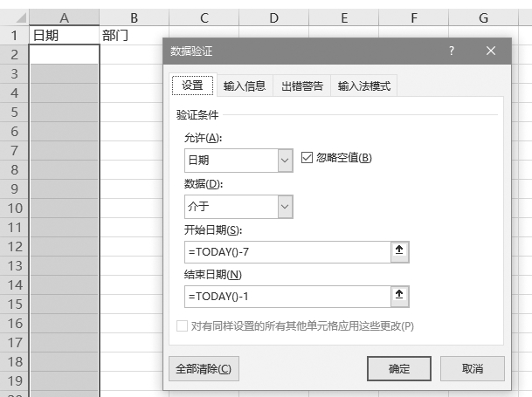Viewport: 532px width, 397px height.
Task: Select the active cell A2
Action: pos(64,54)
